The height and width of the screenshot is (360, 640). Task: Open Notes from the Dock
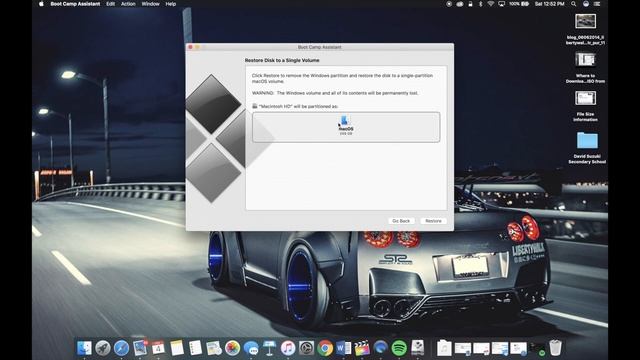click(x=177, y=348)
